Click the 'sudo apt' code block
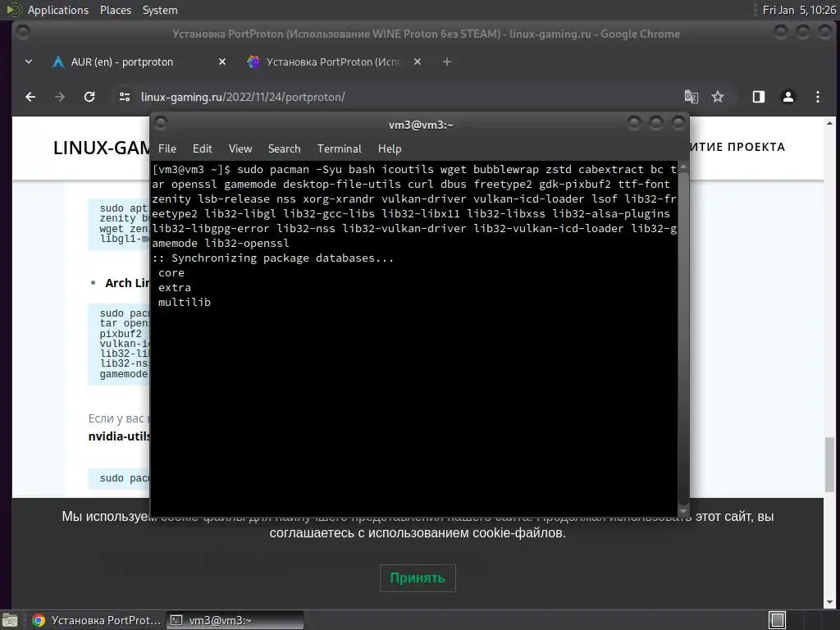Viewport: 840px width, 630px height. click(120, 223)
